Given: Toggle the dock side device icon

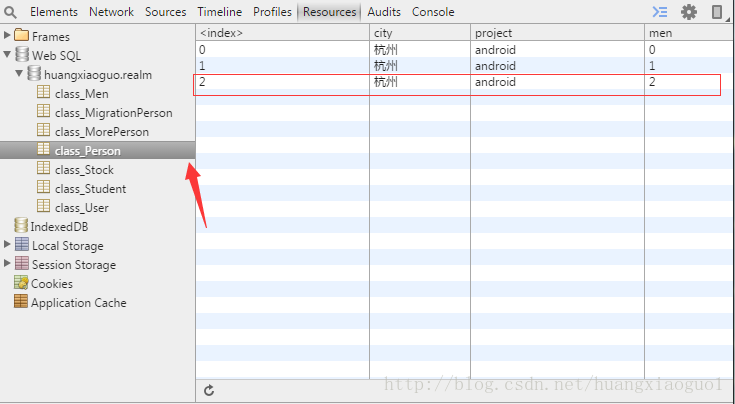Looking at the screenshot, I should 717,12.
